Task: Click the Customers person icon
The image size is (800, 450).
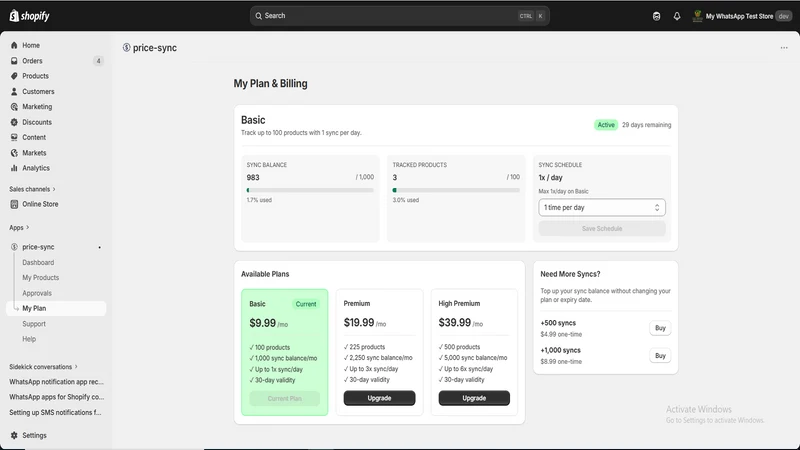Action: click(x=14, y=91)
